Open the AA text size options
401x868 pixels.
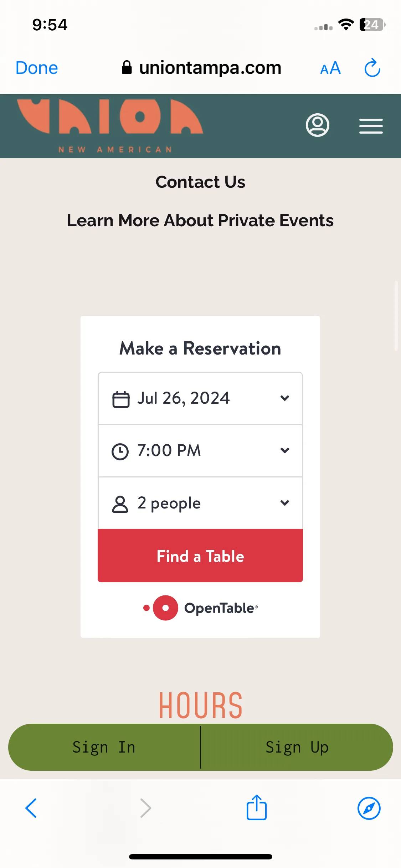click(x=330, y=68)
